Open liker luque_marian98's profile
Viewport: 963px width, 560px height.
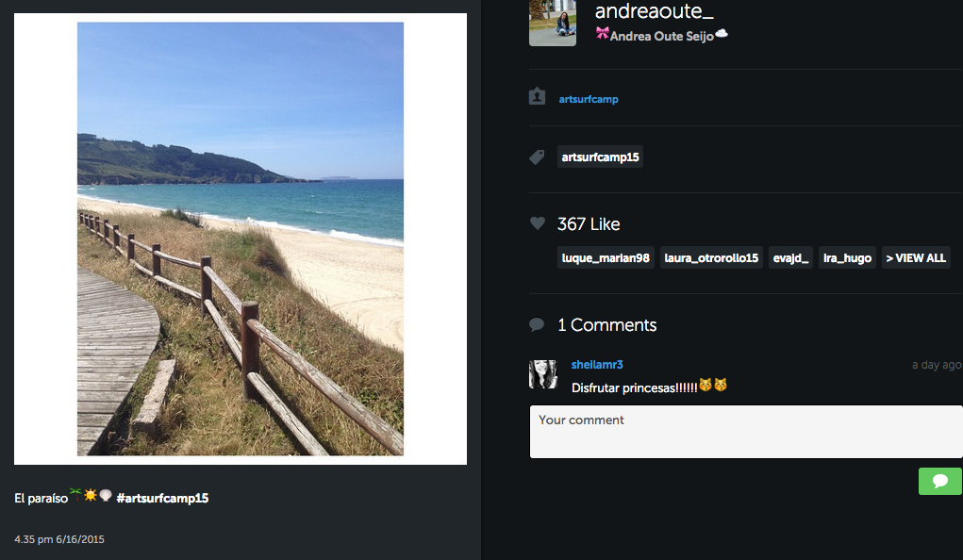click(x=606, y=258)
